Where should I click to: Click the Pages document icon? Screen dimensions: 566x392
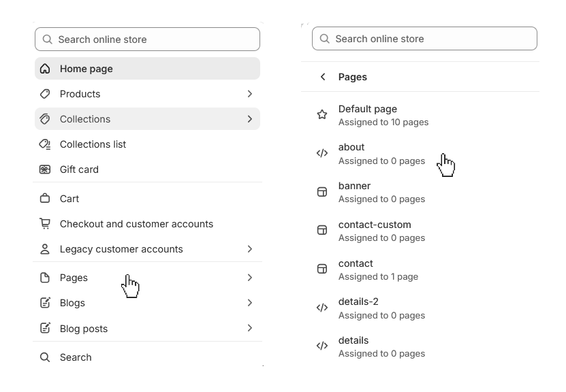click(45, 278)
